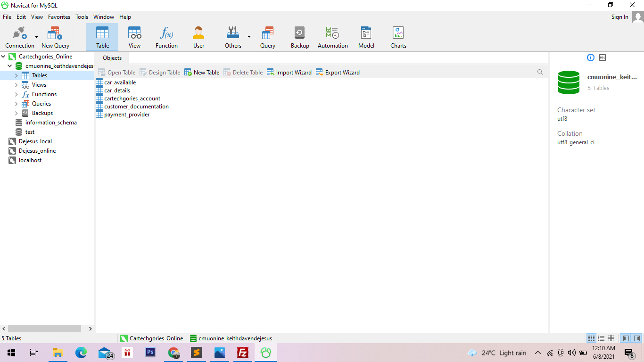644x362 pixels.
Task: Select the Function toolbar icon
Action: [166, 37]
